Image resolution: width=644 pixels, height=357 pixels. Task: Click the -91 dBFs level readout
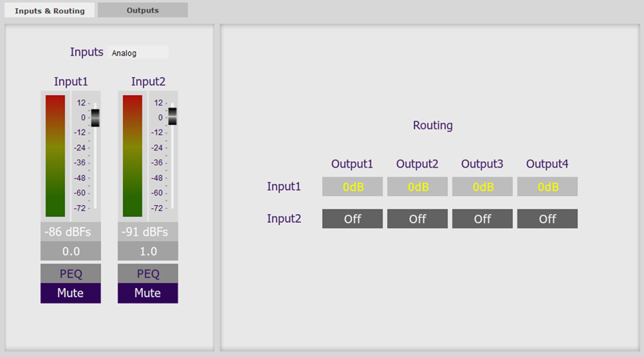tap(148, 232)
